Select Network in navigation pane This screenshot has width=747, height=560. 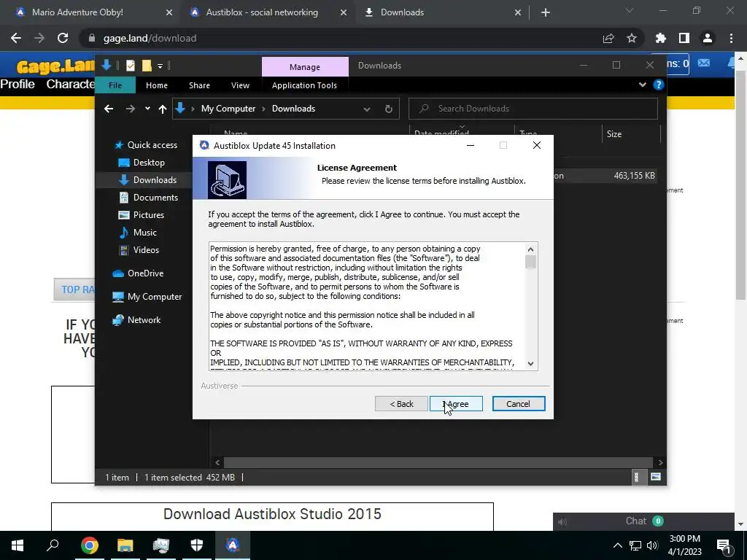pyautogui.click(x=136, y=320)
